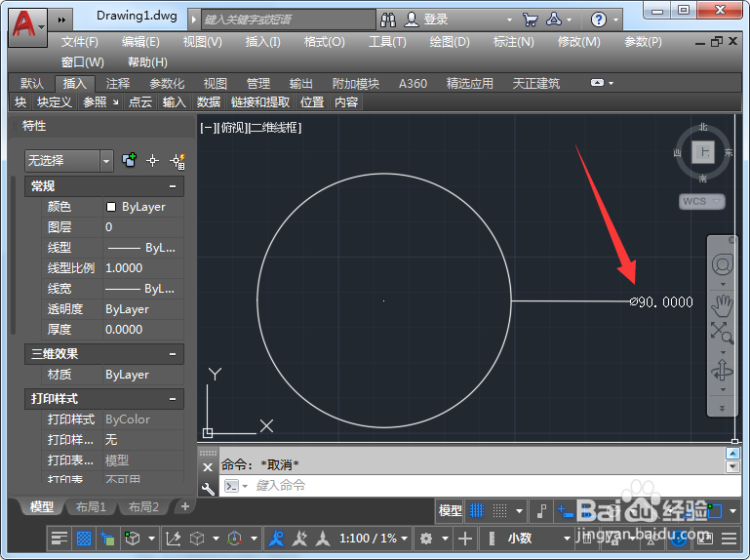Toggle snap mode dotted grid icon

pos(500,511)
